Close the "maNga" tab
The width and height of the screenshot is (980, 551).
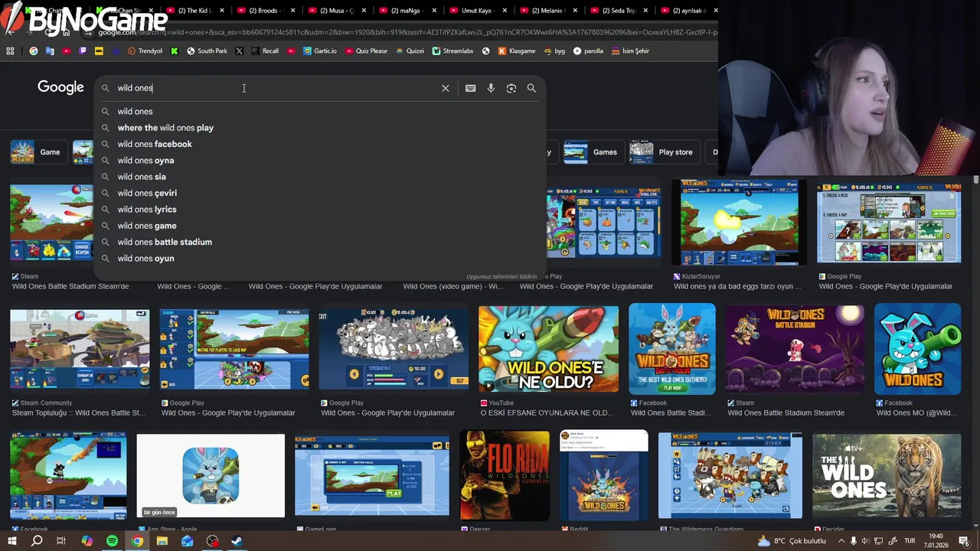point(435,11)
